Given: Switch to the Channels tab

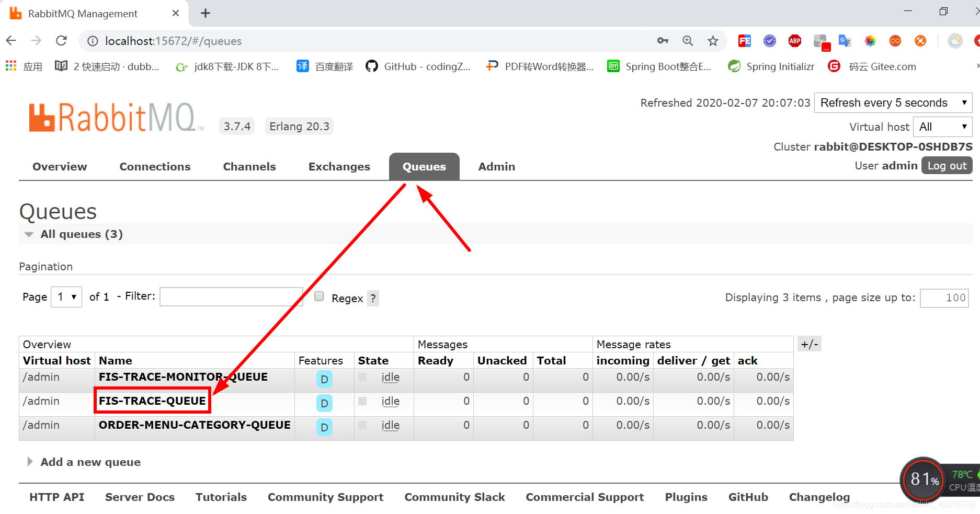Looking at the screenshot, I should [249, 166].
